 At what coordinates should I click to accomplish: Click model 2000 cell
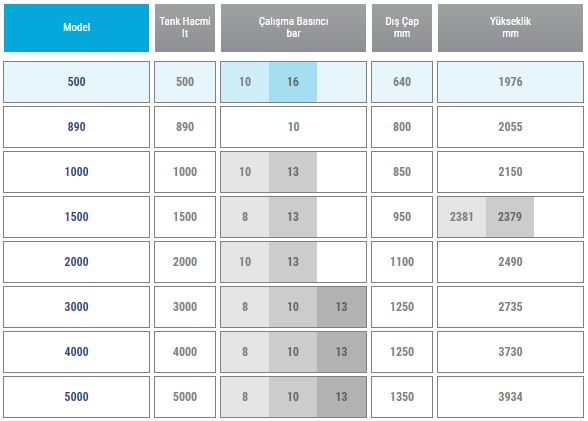76,262
